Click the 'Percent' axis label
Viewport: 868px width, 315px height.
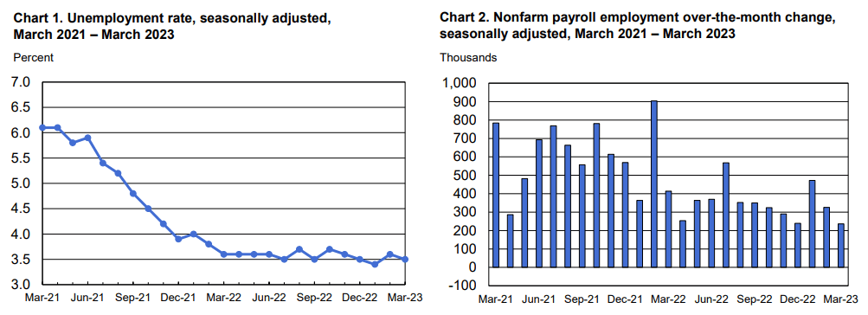(29, 57)
